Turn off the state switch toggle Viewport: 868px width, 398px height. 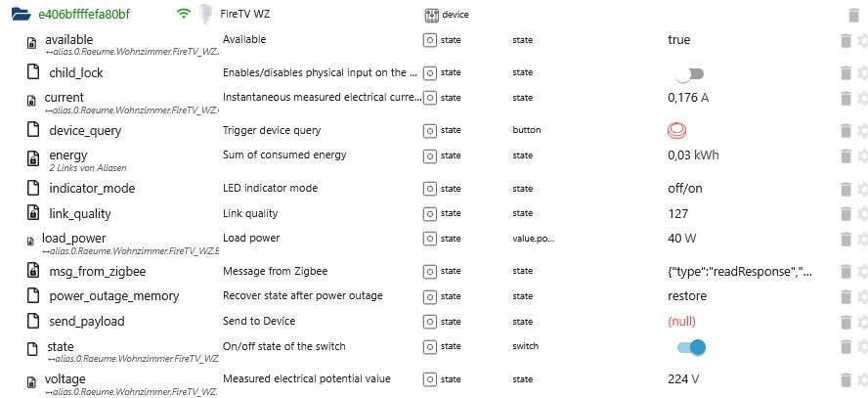(691, 347)
